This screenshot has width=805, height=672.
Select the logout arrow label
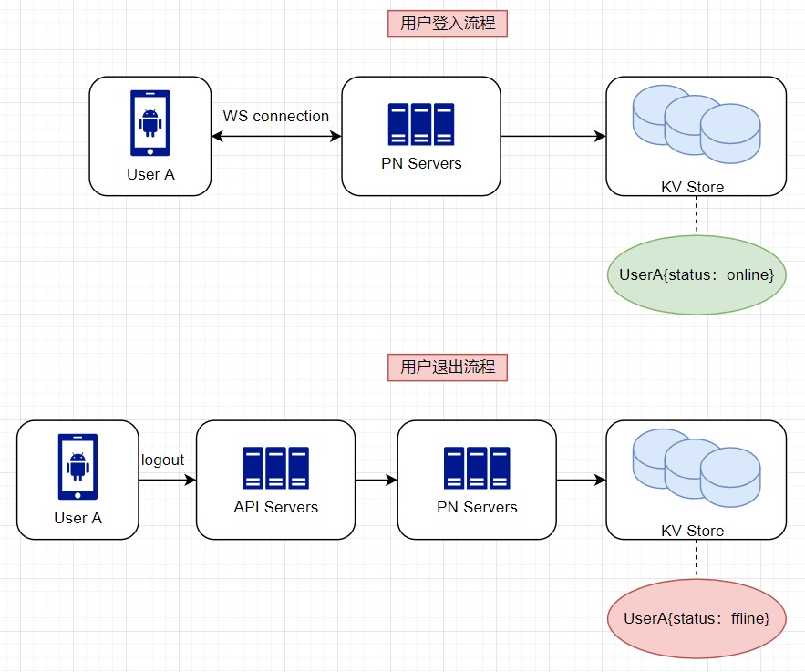(162, 460)
